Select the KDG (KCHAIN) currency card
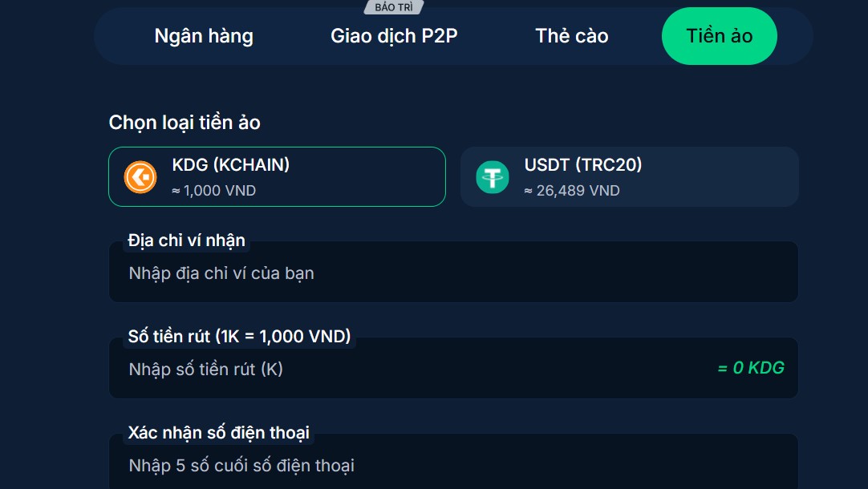Image resolution: width=868 pixels, height=489 pixels. click(277, 176)
